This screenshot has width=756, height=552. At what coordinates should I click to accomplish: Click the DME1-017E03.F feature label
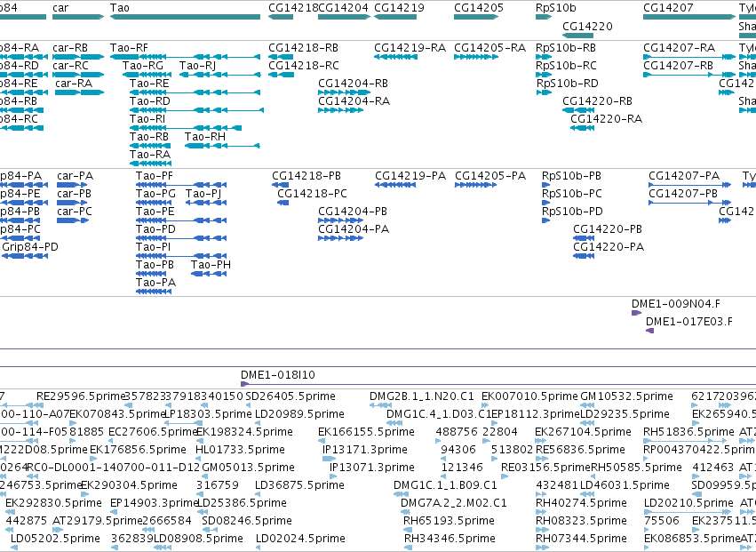click(x=689, y=322)
